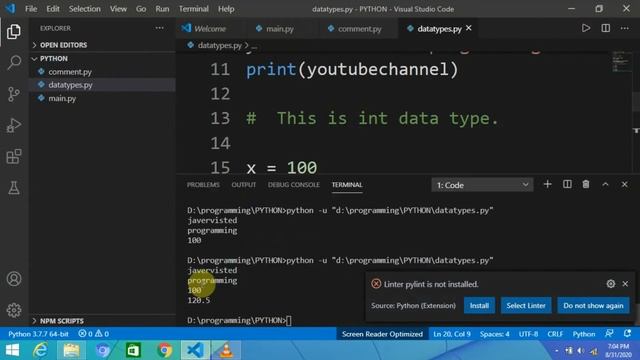The image size is (640, 360).
Task: Open the Accounts menu icon
Action: pos(13,279)
